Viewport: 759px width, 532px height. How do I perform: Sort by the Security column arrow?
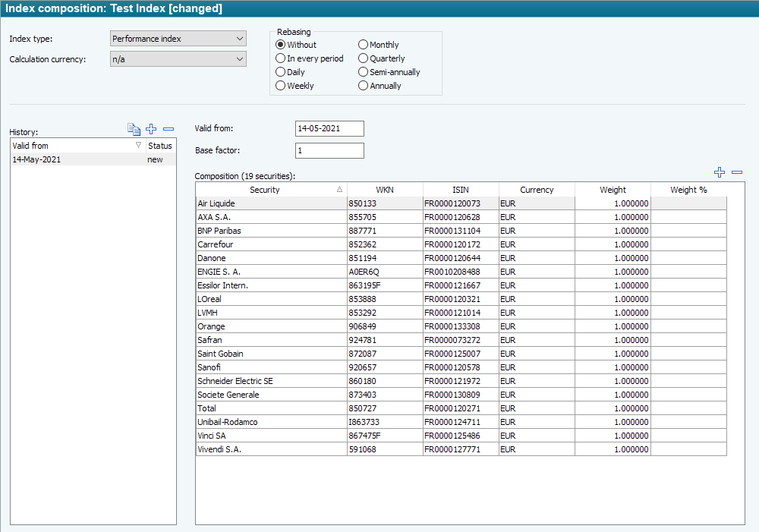pyautogui.click(x=339, y=190)
